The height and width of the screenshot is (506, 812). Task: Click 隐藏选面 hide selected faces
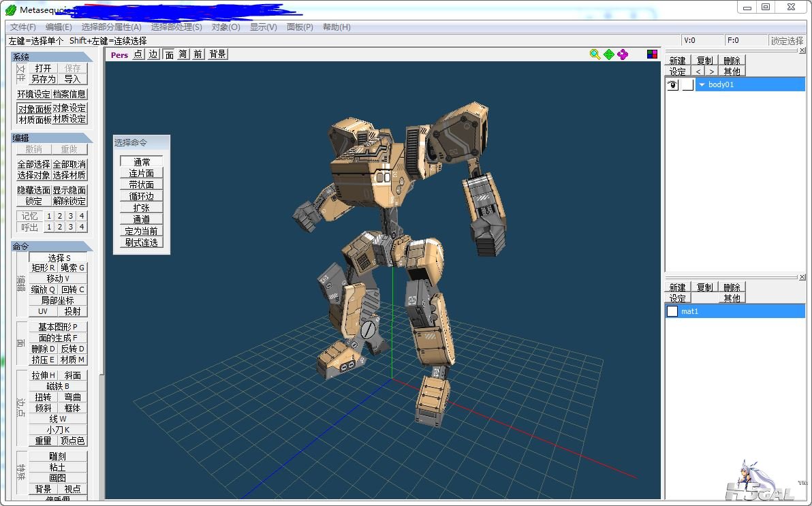[33, 190]
